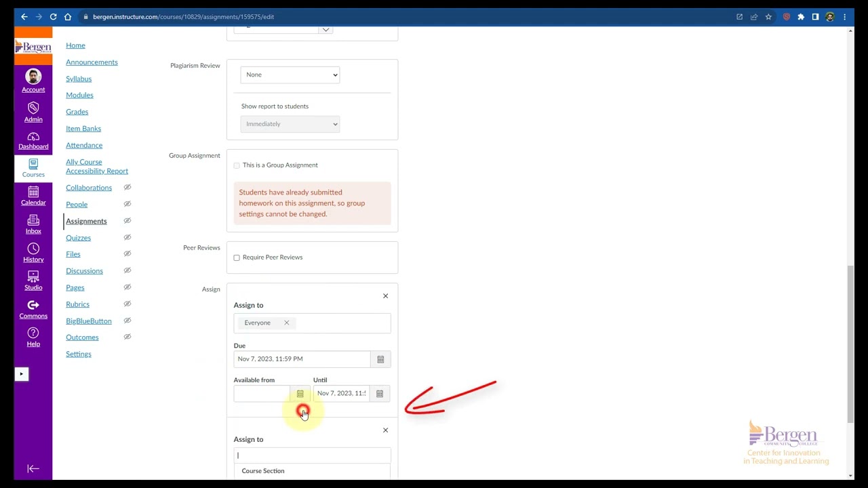Toggle visibility eye next to Pages

pos(127,287)
